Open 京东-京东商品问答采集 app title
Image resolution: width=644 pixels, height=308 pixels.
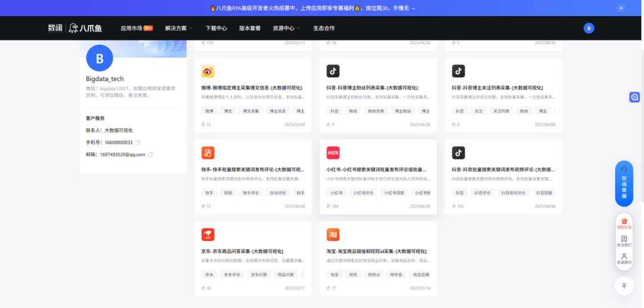point(242,251)
